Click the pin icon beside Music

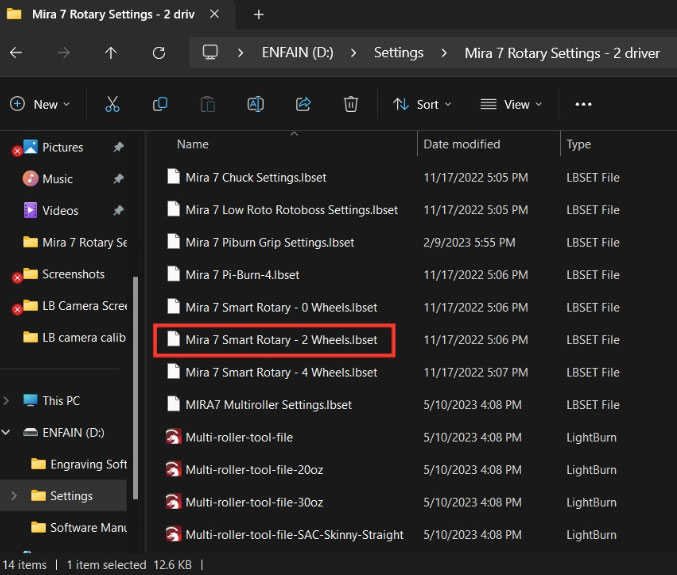[118, 179]
